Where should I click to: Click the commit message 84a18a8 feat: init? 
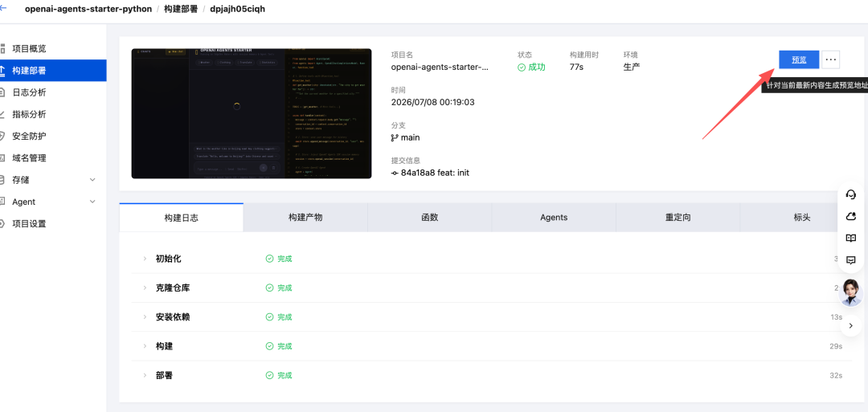coord(435,173)
